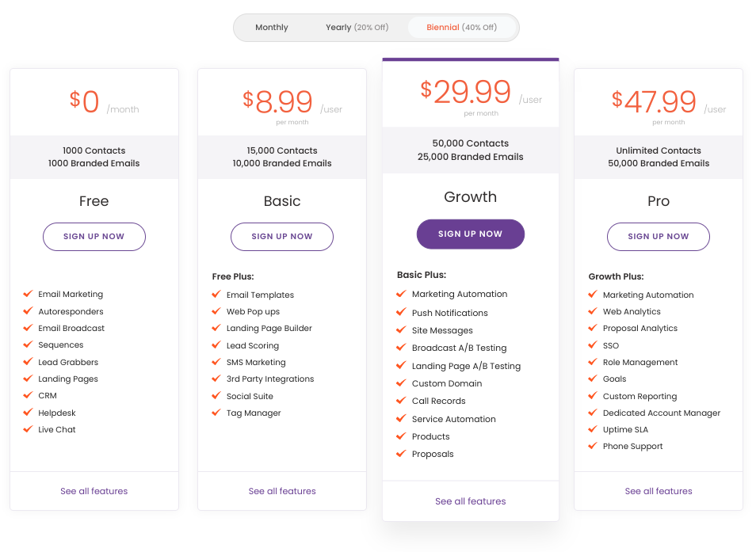
Task: Sign up for the Basic plan
Action: 282,237
